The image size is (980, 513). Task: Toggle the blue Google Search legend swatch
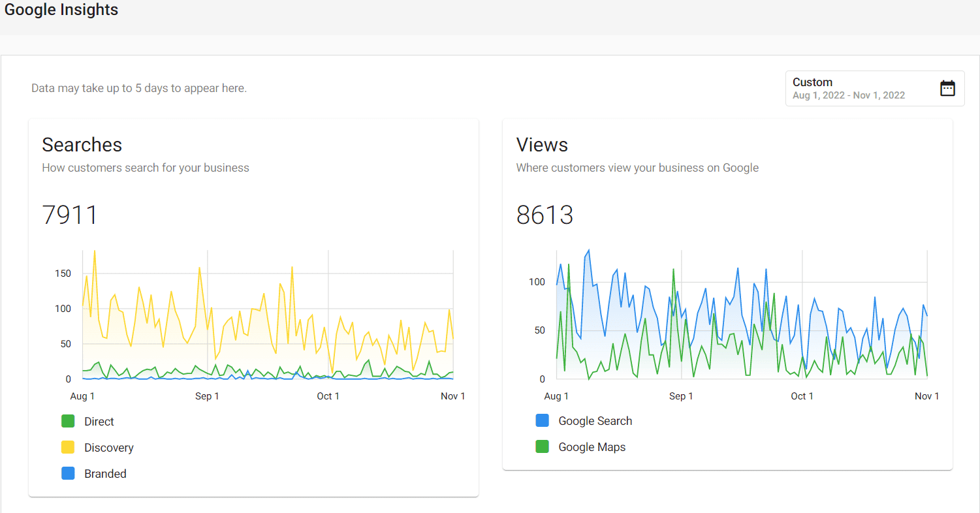tap(542, 421)
